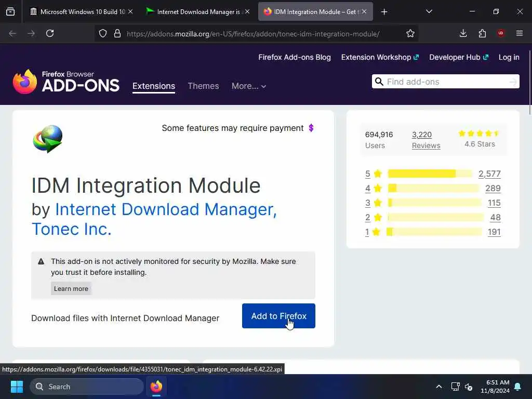
Task: Click the address bar URL
Action: (x=253, y=34)
